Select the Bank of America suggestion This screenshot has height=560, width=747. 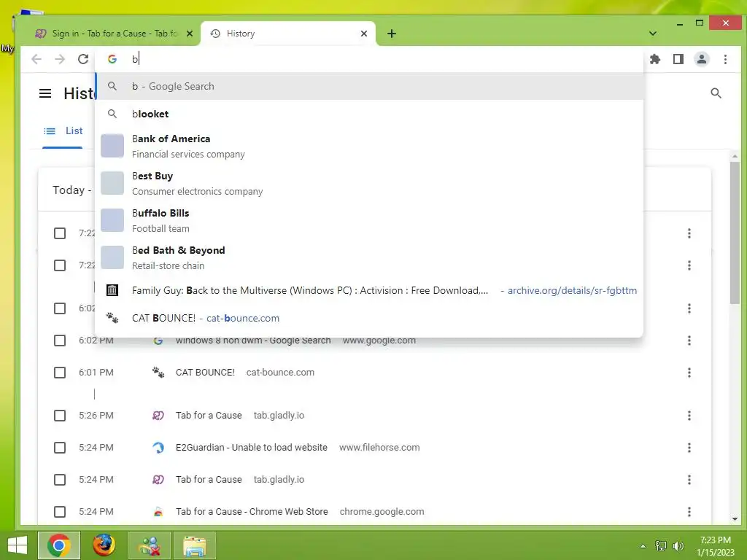[369, 146]
